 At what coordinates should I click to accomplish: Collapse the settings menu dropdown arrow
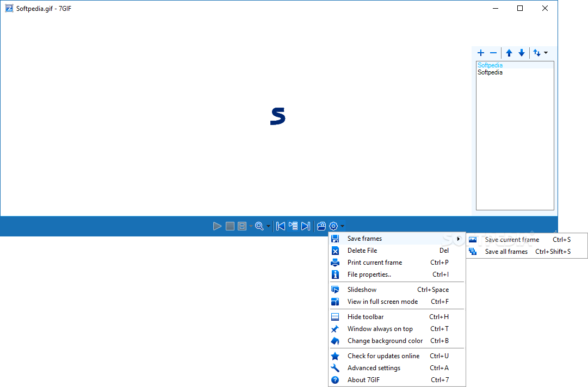342,226
